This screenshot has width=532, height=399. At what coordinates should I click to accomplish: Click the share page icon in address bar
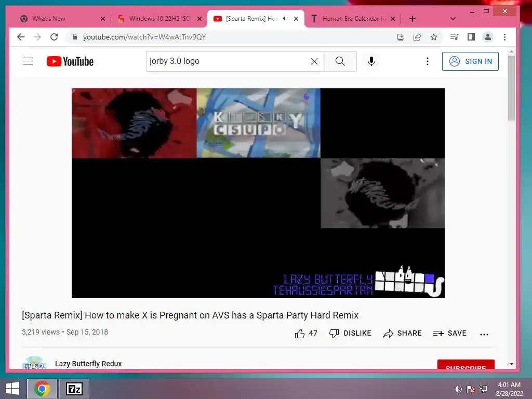(417, 37)
